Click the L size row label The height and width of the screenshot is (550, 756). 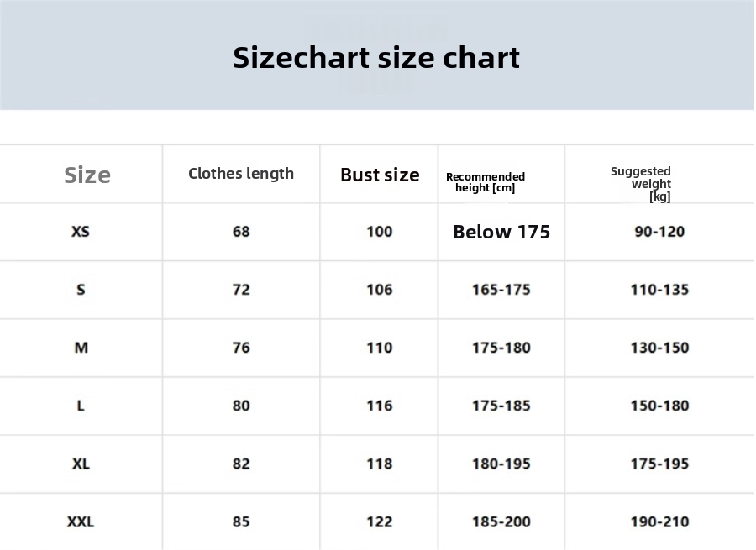point(81,406)
